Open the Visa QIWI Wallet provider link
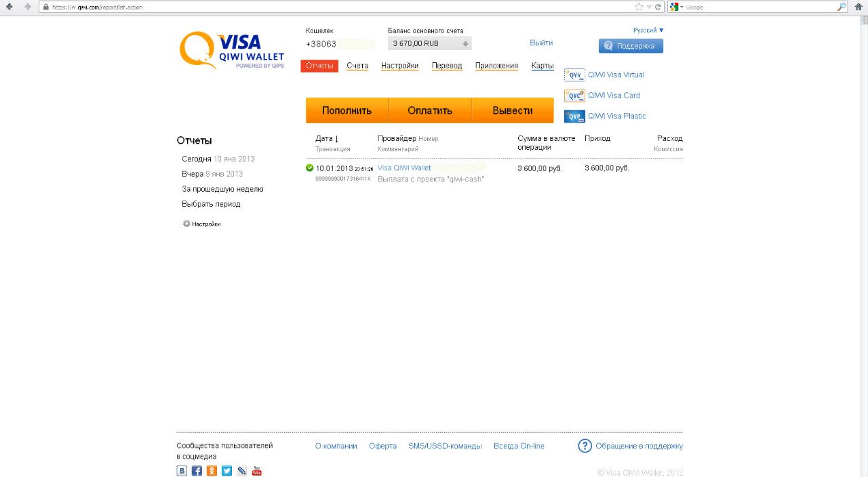 click(404, 168)
